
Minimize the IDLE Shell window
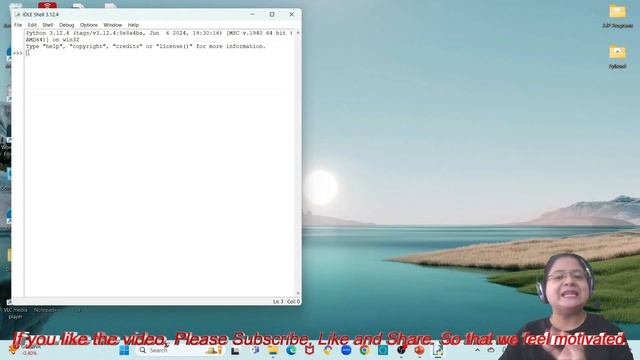point(253,14)
